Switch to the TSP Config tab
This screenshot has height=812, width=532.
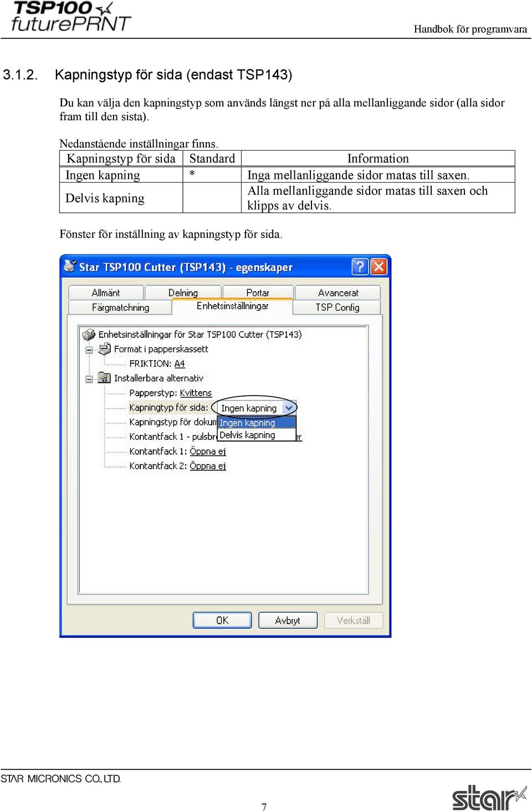point(337,307)
